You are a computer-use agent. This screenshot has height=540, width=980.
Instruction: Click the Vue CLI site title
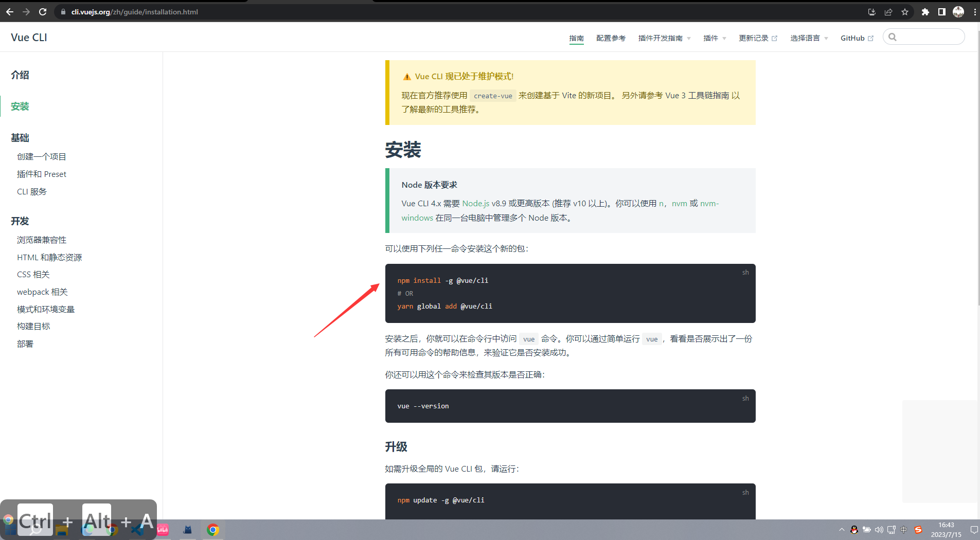29,38
